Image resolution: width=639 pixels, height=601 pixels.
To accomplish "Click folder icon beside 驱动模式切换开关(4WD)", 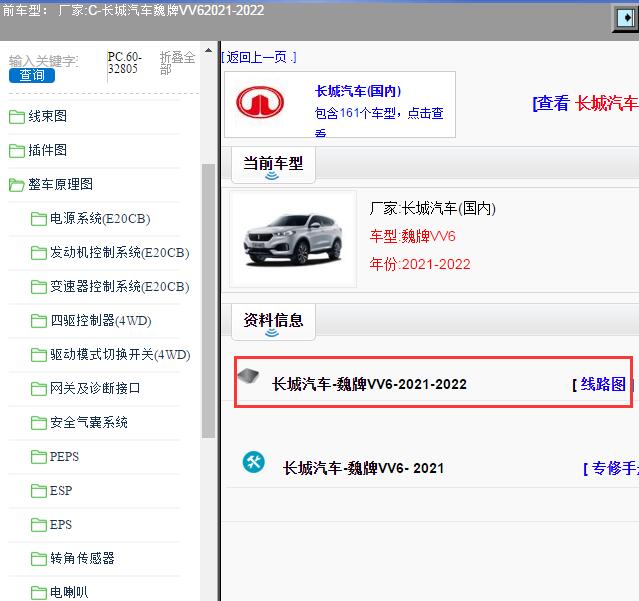I will 39,355.
